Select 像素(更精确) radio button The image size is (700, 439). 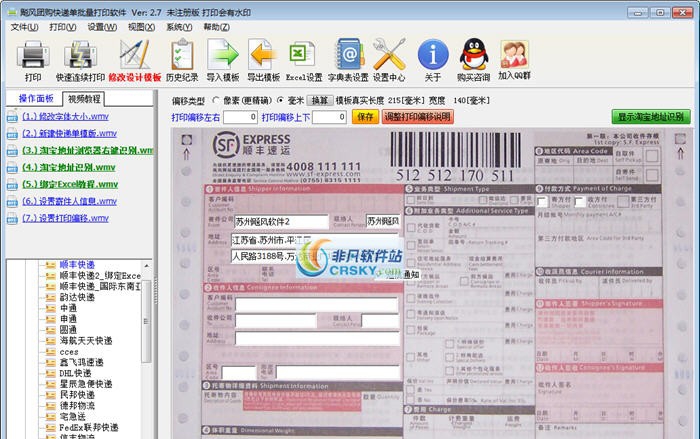[x=217, y=101]
